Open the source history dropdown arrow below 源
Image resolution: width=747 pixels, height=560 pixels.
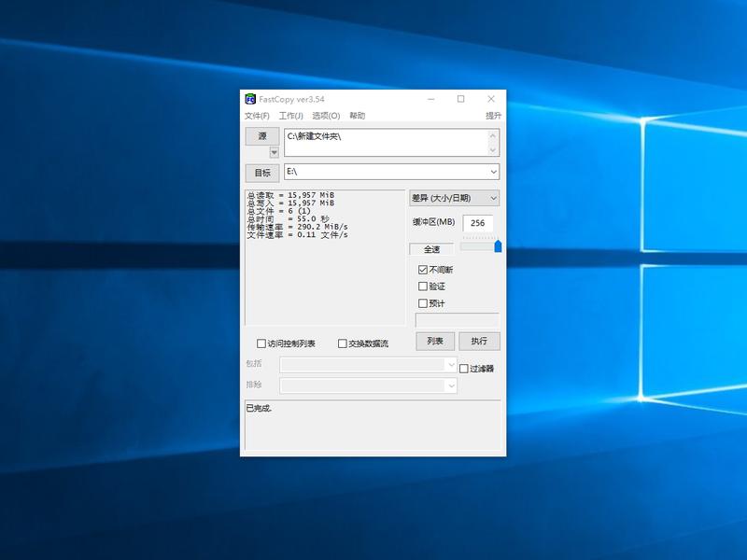coord(274,152)
